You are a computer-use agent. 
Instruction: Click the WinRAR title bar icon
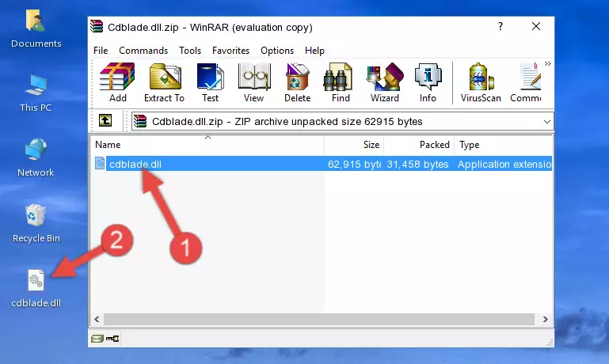(97, 26)
